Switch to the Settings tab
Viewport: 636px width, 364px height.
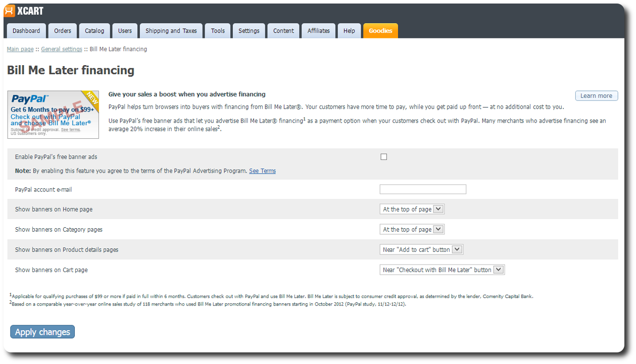pos(249,31)
